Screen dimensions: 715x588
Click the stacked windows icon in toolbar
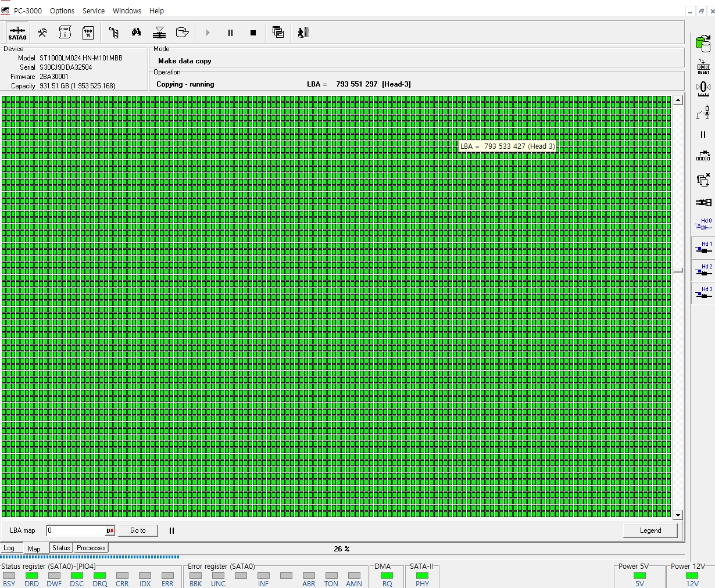tap(278, 33)
